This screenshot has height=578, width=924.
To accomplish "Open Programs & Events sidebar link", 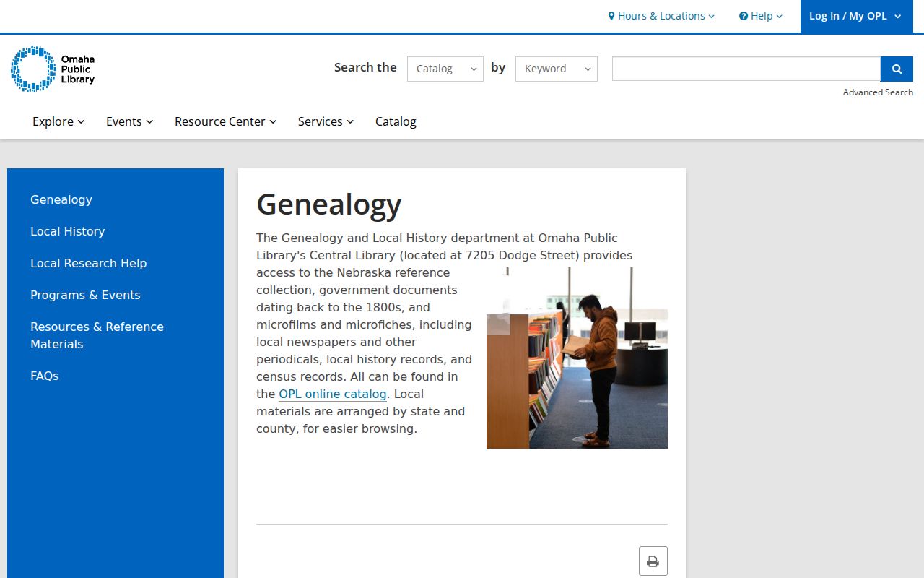I will pos(85,295).
